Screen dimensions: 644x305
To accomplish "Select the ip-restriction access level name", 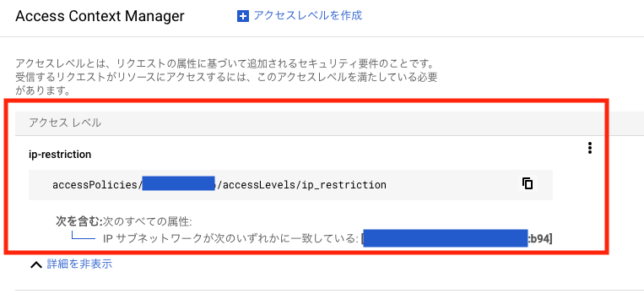I will click(x=60, y=154).
